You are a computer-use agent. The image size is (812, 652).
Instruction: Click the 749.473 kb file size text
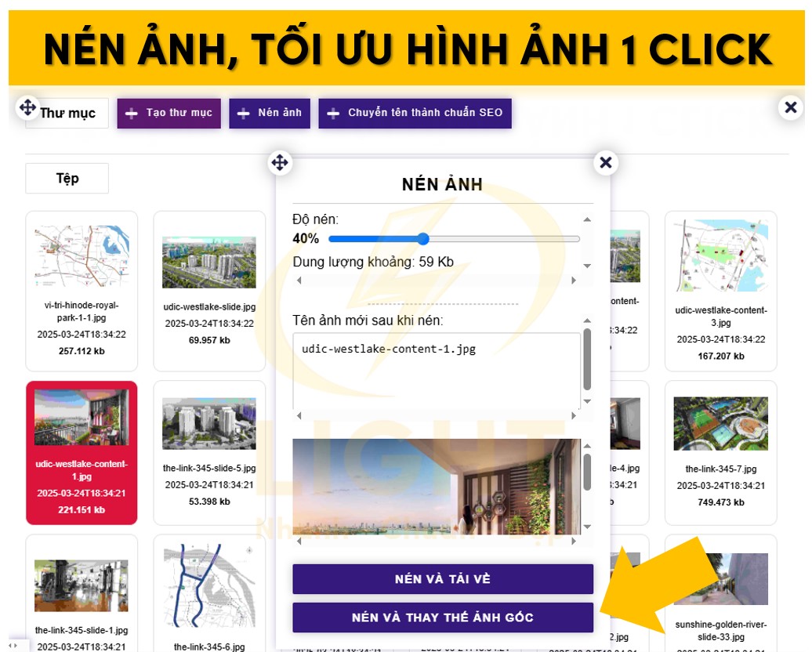click(x=721, y=502)
